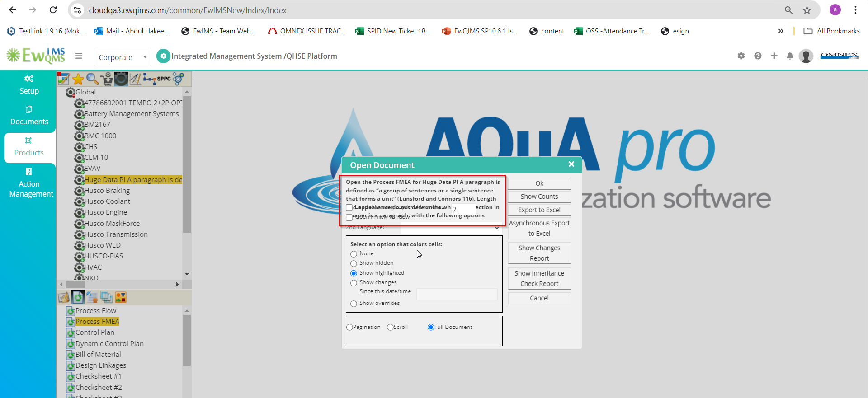Click the stacked tables icon
This screenshot has width=868, height=398.
107,297
